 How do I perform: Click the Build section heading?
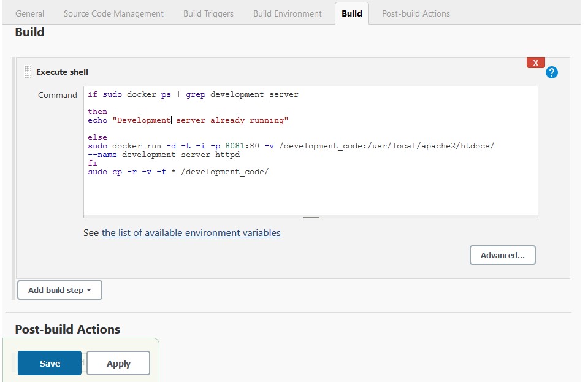pos(29,32)
